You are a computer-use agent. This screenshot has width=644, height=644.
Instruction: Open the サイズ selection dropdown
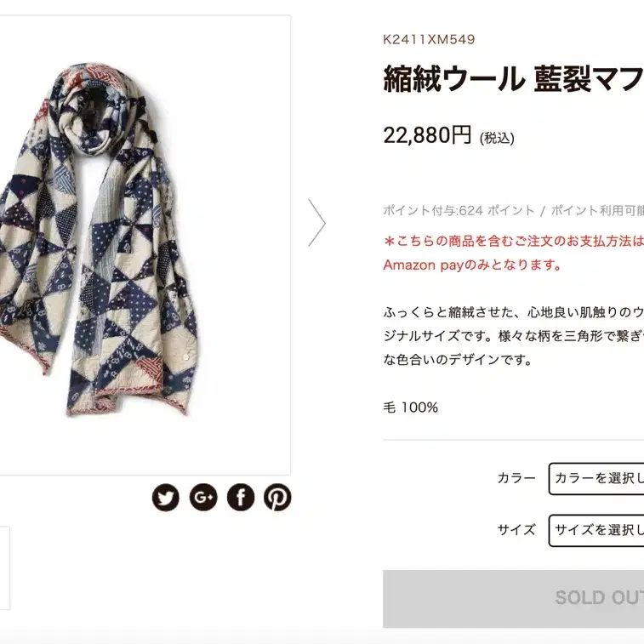pyautogui.click(x=596, y=530)
